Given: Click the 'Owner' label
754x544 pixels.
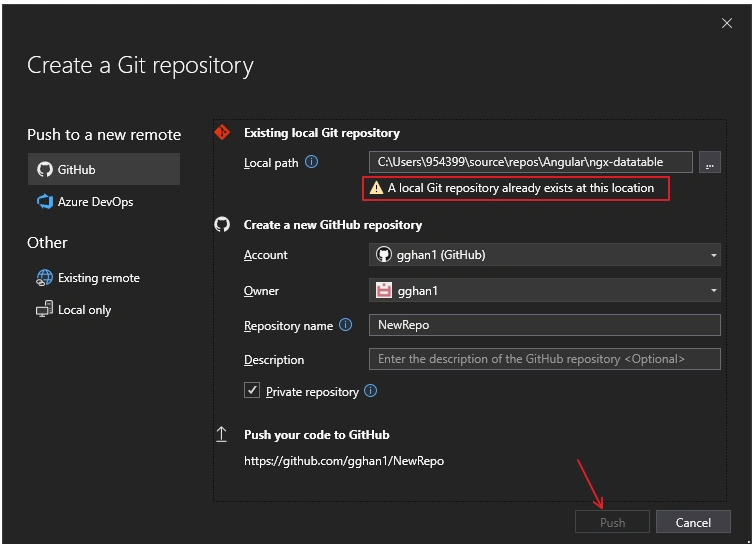Looking at the screenshot, I should pyautogui.click(x=261, y=291).
